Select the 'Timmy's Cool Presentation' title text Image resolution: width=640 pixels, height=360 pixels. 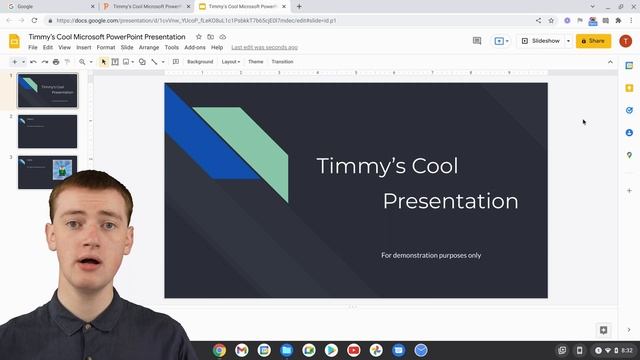[417, 183]
